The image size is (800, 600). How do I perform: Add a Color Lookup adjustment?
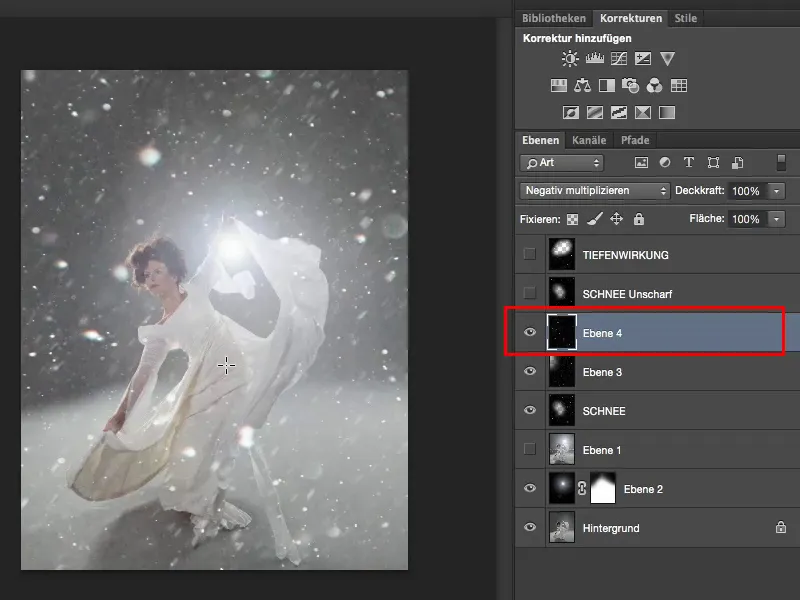tap(679, 85)
